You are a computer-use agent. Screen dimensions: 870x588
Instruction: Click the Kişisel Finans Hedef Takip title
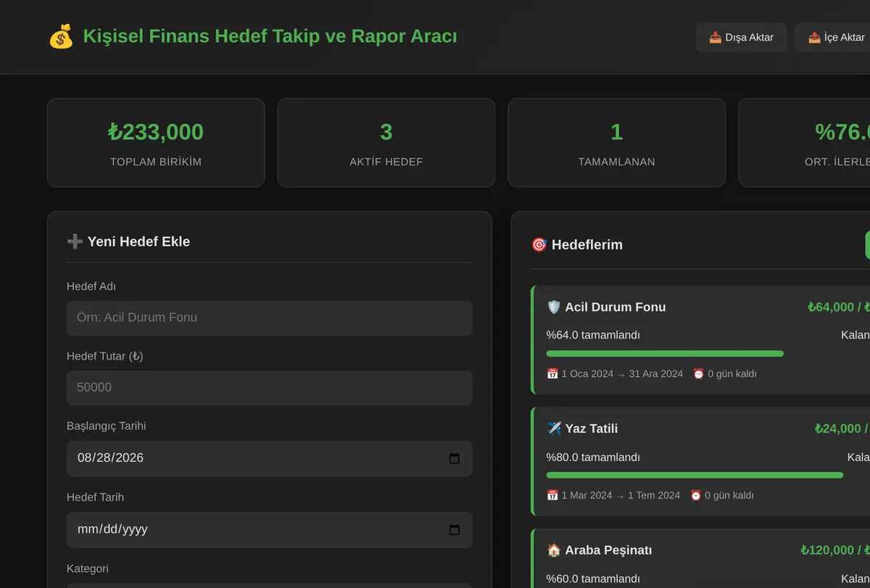270,36
